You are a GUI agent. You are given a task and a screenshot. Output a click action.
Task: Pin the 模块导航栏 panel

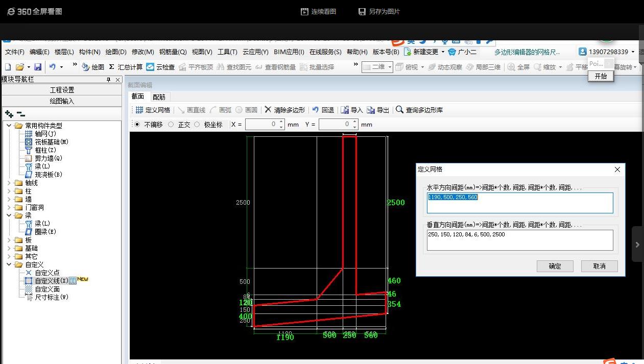click(x=108, y=80)
